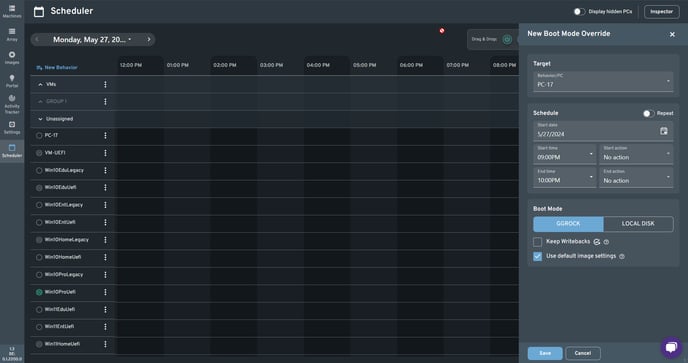Open the Win11HomeUefi row kebab menu
Viewport: 688px width, 363px height.
coord(105,344)
